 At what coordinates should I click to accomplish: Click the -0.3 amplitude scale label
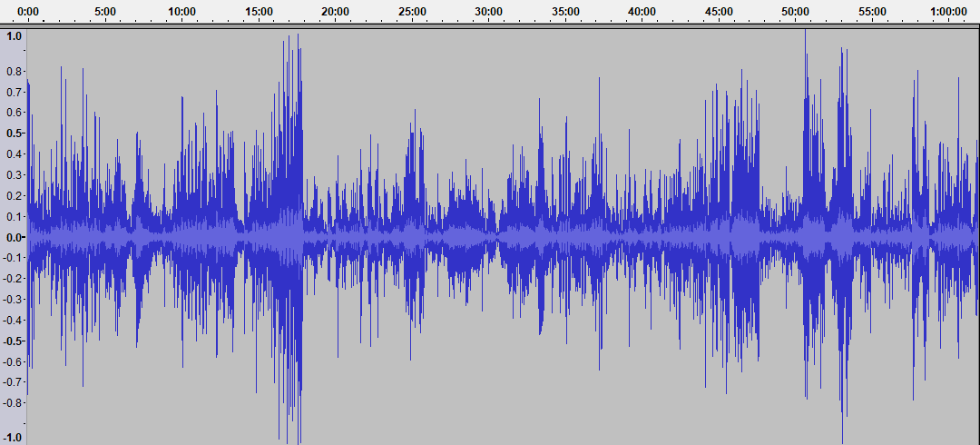[13, 299]
